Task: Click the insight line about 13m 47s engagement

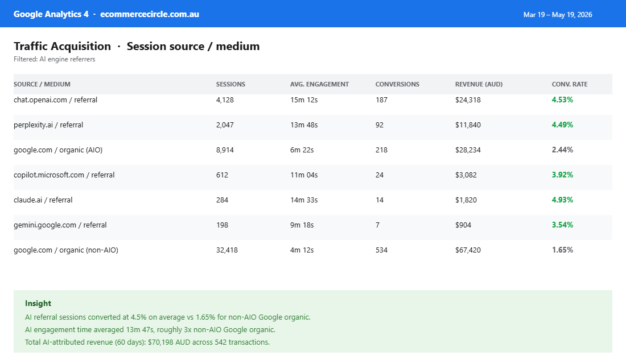Action: [150, 330]
